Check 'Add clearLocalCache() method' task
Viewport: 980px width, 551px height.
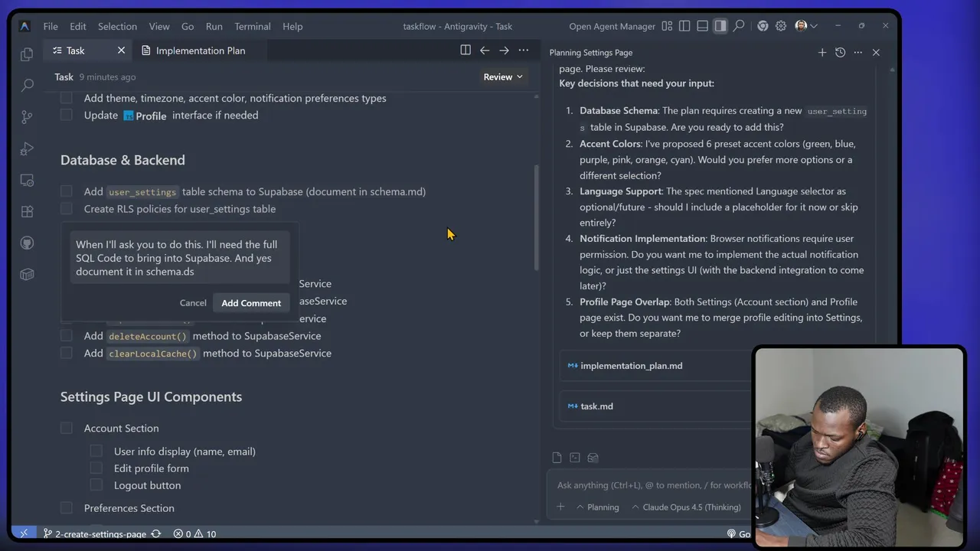click(67, 353)
